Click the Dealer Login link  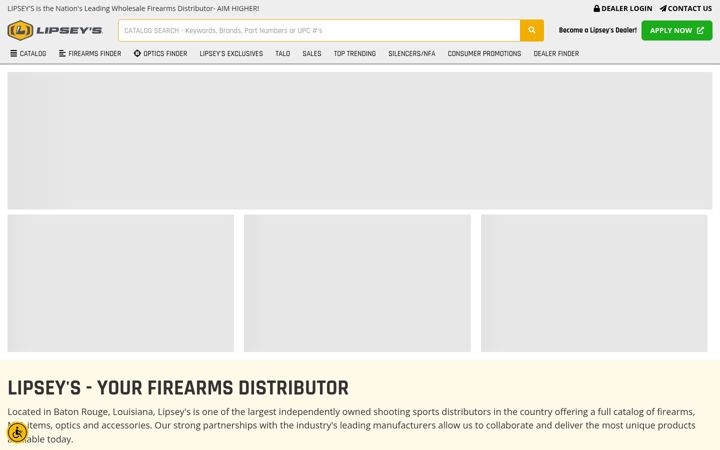pyautogui.click(x=623, y=8)
